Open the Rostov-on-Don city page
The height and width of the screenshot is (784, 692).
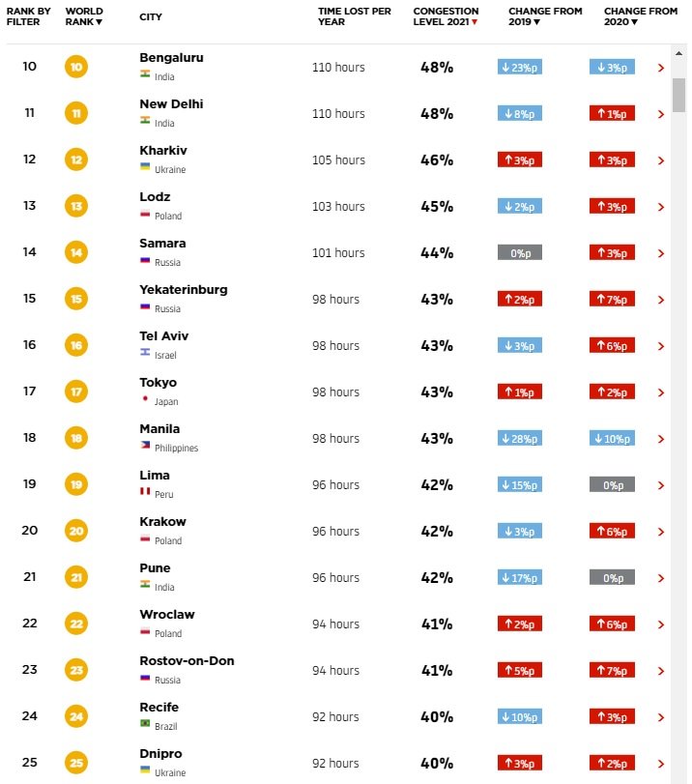(x=187, y=661)
